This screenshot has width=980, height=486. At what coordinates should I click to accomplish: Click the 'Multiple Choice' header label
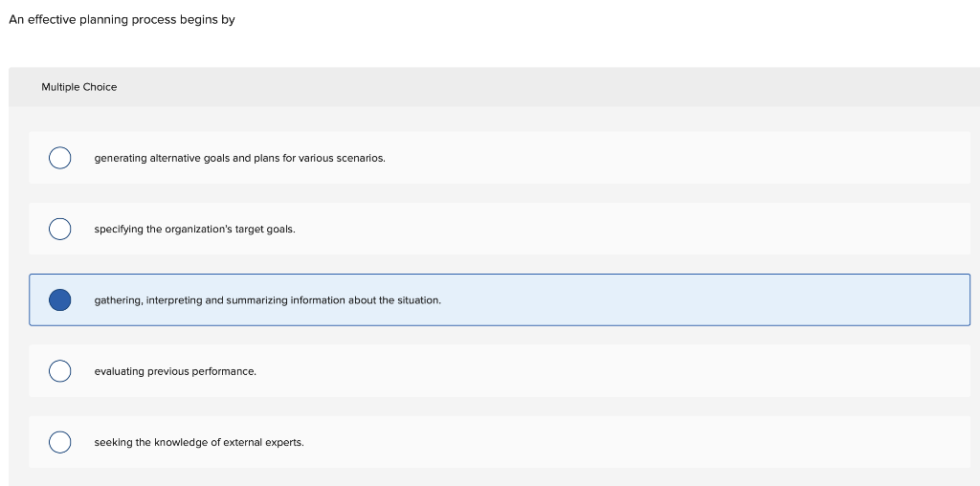pyautogui.click(x=78, y=87)
